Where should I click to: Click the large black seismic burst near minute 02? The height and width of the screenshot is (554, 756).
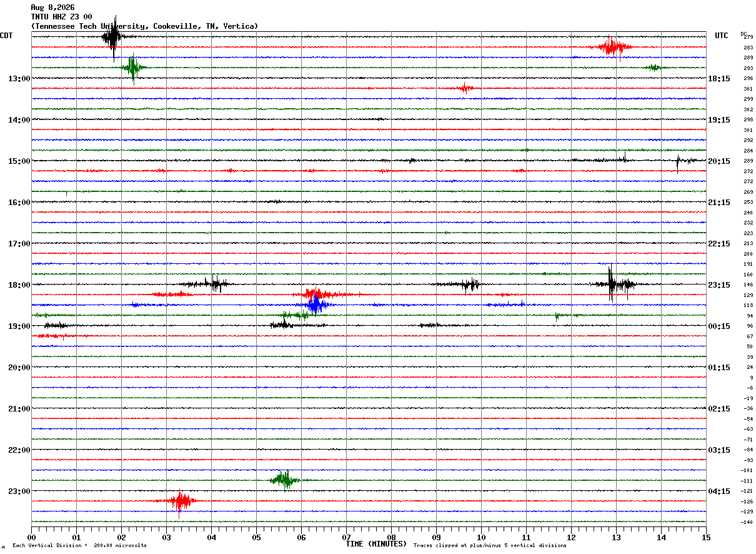(113, 37)
